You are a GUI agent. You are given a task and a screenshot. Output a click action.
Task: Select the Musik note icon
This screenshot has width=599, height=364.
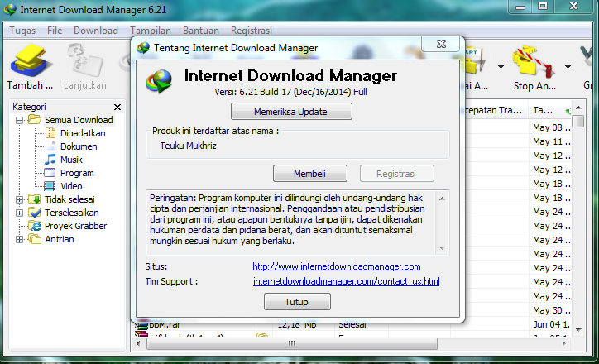(x=50, y=160)
